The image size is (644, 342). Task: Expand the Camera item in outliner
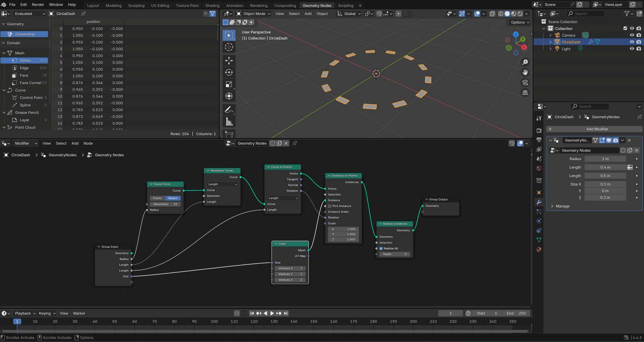[x=550, y=35]
